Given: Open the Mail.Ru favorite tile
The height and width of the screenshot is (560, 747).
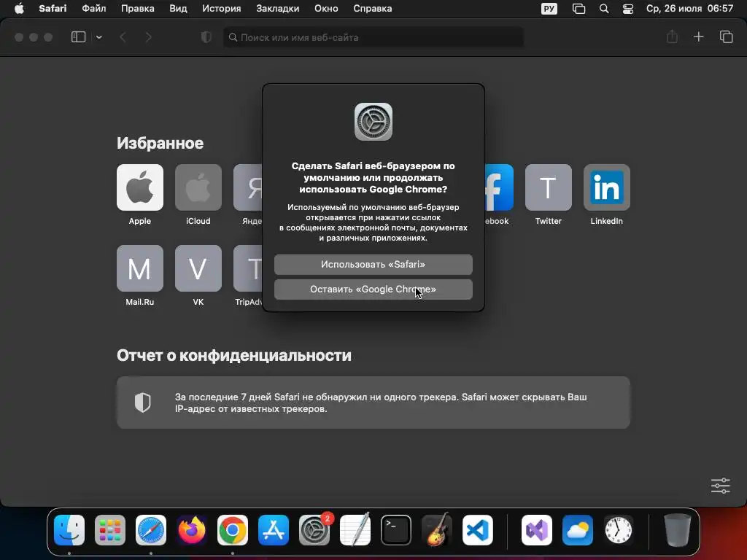Looking at the screenshot, I should coord(139,268).
